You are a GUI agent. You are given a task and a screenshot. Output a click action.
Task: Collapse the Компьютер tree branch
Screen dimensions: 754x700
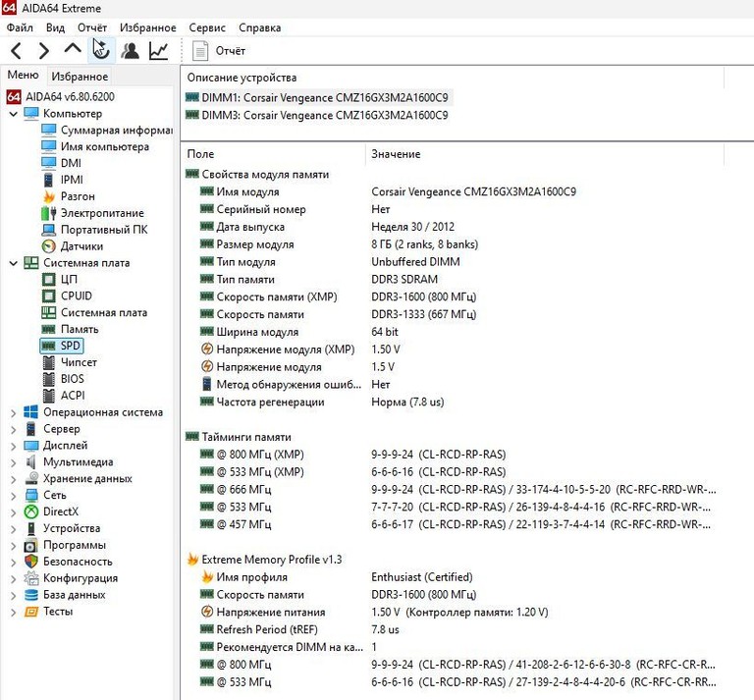click(14, 114)
